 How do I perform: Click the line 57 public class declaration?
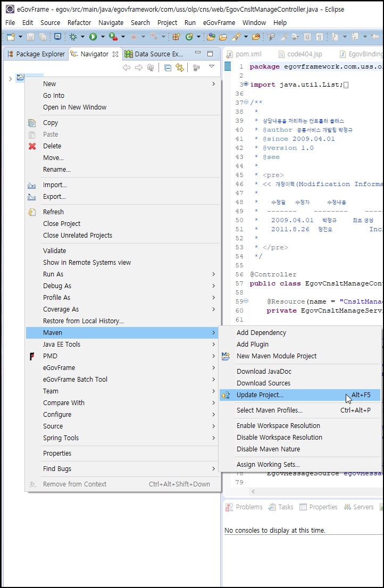tap(316, 283)
